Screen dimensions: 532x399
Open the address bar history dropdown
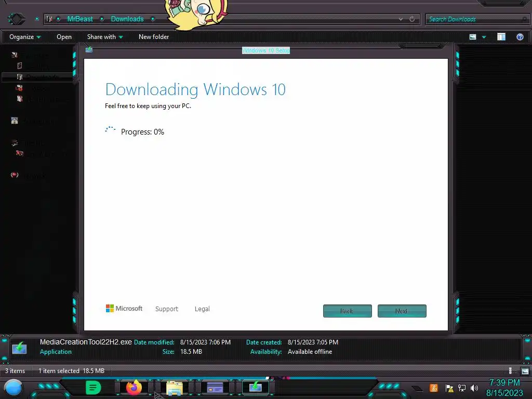click(401, 19)
